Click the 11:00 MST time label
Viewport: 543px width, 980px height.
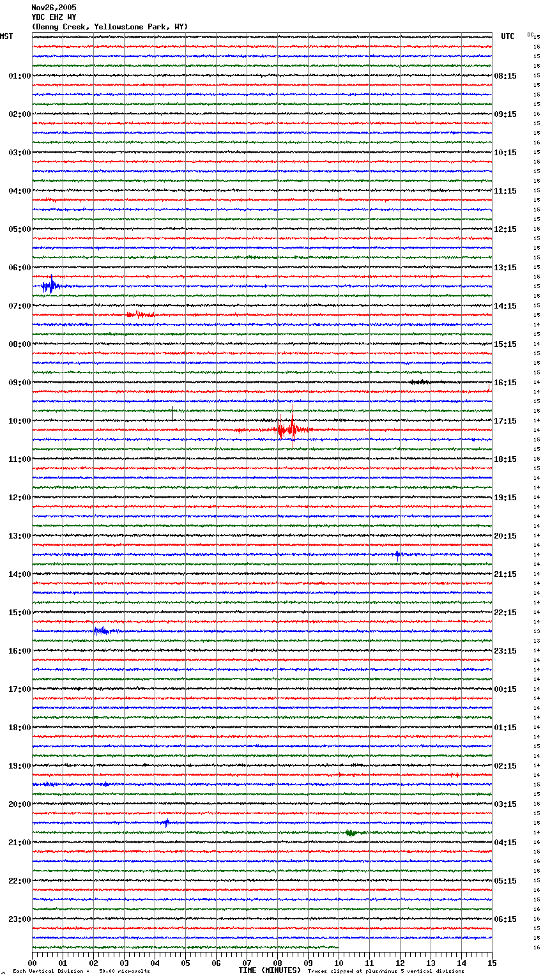(19, 459)
